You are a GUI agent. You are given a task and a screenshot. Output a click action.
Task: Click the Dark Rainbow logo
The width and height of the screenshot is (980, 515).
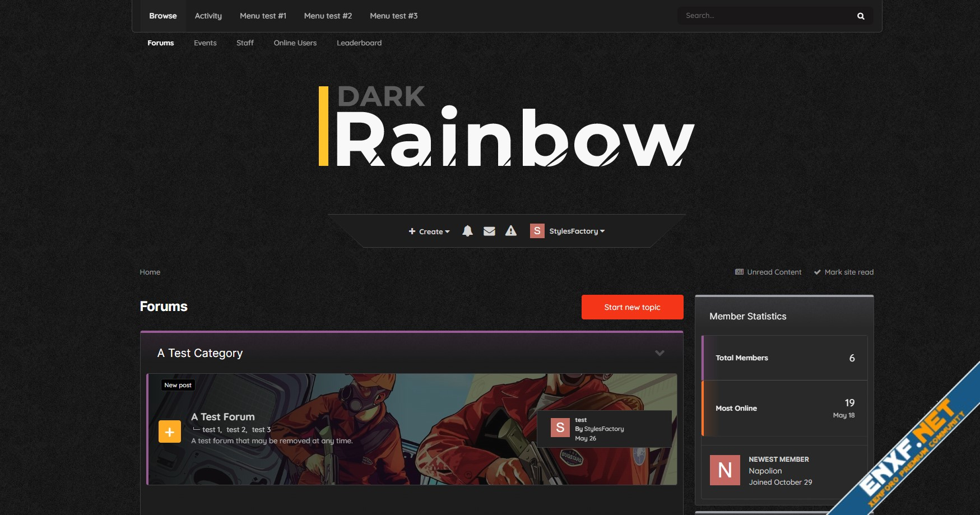coord(507,127)
